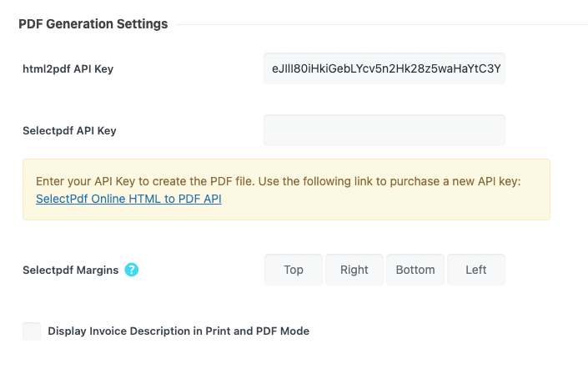Select the Right margin field

click(x=354, y=270)
